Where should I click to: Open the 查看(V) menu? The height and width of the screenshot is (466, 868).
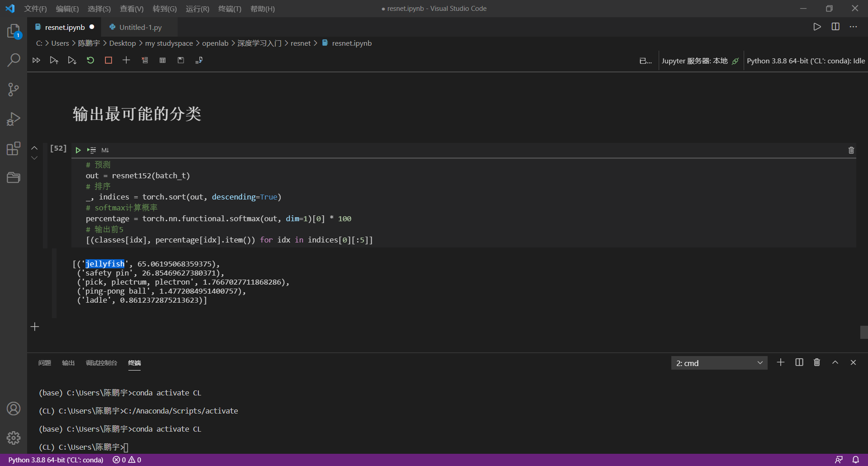pos(132,9)
